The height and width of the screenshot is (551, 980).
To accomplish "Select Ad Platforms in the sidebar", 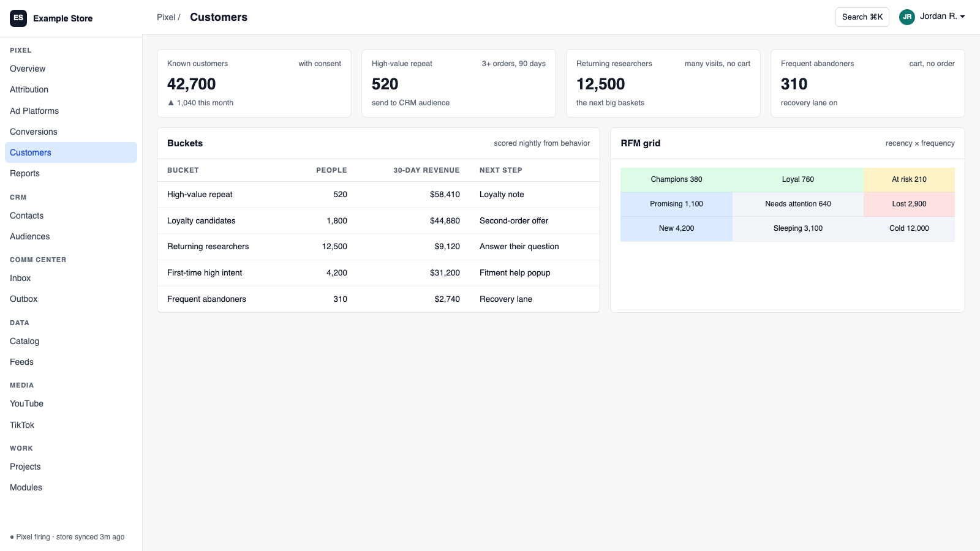I will pyautogui.click(x=71, y=111).
